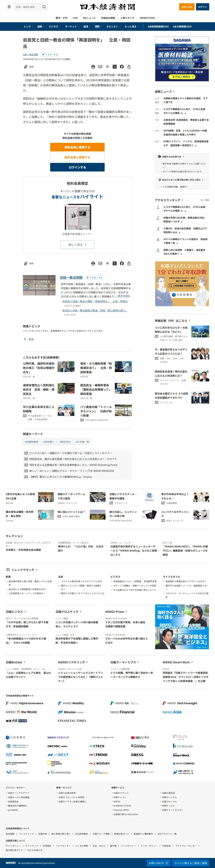Image resolution: width=215 pixels, height=868 pixels.
Task: Click the NIKKEI logo in the footer
Action: [x=10, y=863]
